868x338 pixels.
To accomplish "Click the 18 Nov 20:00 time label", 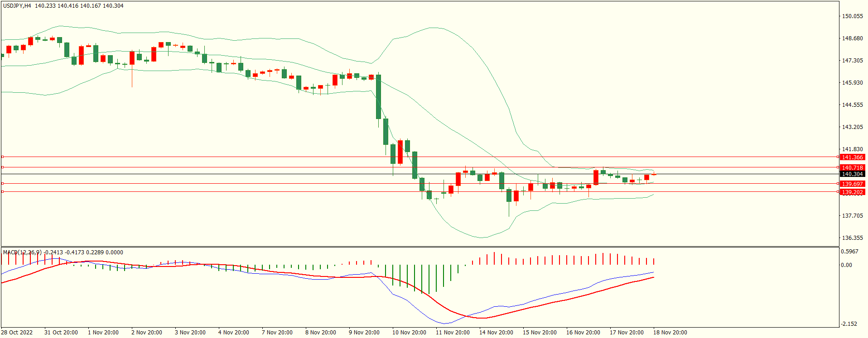I will point(670,333).
